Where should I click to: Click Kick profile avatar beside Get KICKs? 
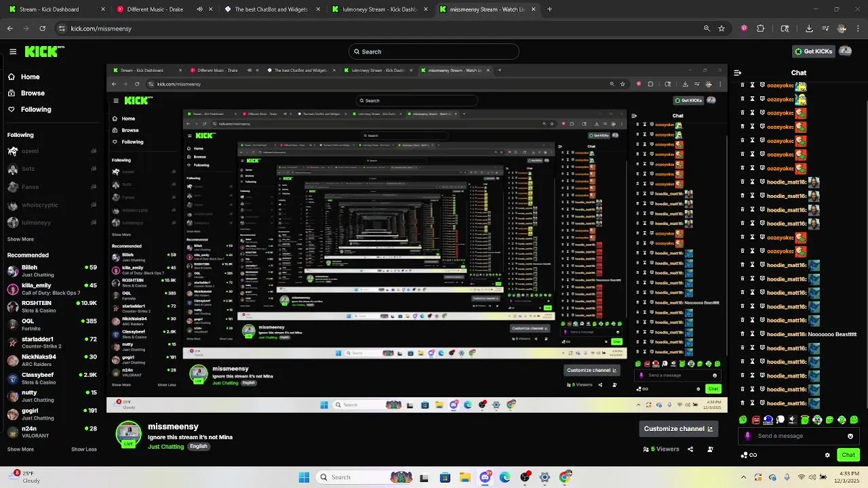(845, 51)
